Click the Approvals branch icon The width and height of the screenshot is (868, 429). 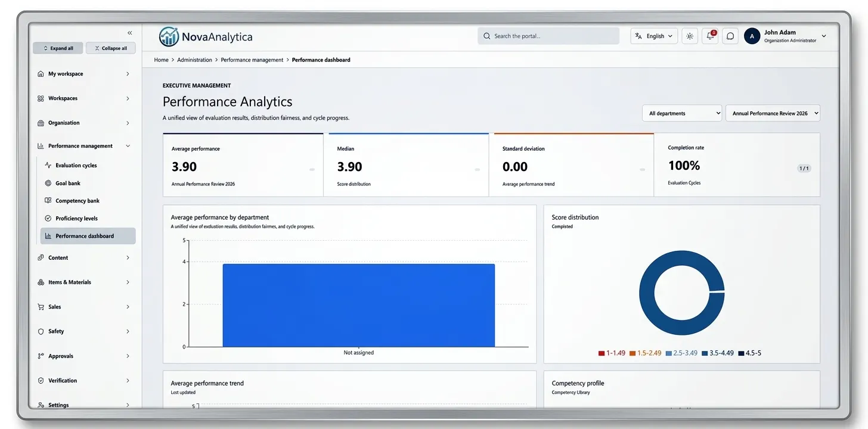pyautogui.click(x=41, y=356)
